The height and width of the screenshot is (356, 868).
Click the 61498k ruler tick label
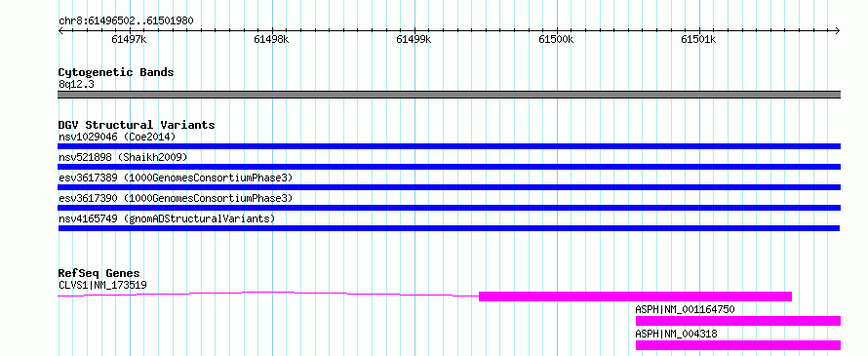point(272,39)
